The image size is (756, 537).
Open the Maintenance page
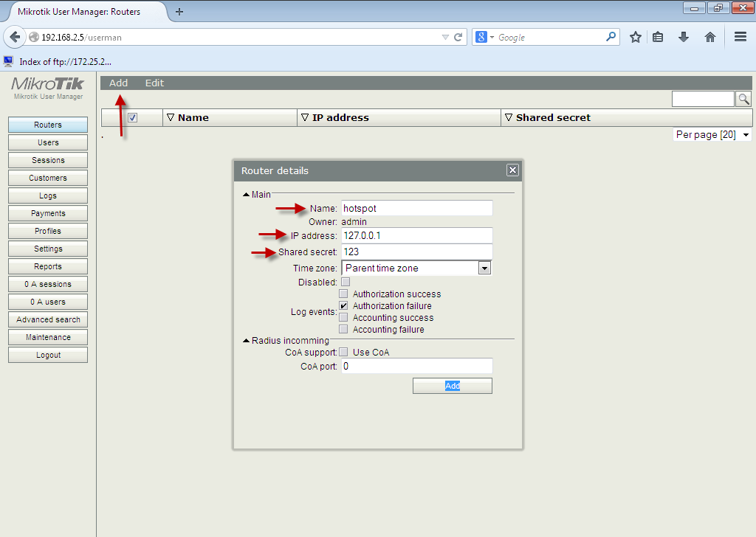point(48,337)
